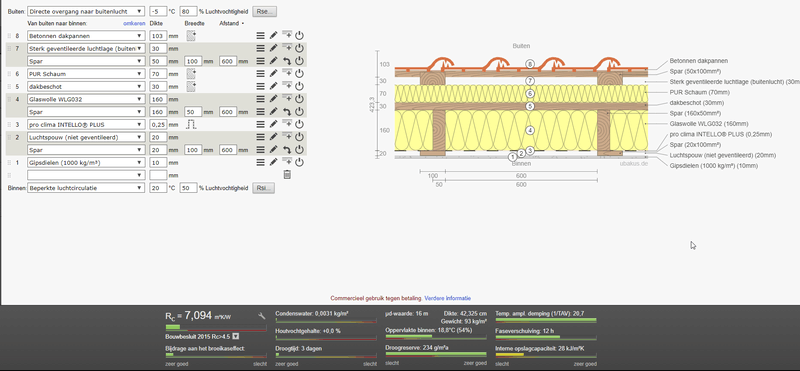Focus the outside temperature field showing -5
The height and width of the screenshot is (371, 800).
pyautogui.click(x=159, y=11)
